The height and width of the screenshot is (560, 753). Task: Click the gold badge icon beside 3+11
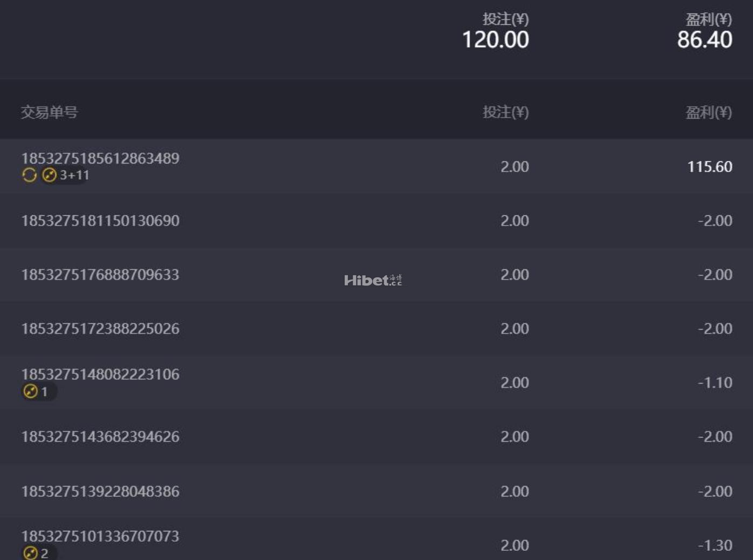[49, 175]
